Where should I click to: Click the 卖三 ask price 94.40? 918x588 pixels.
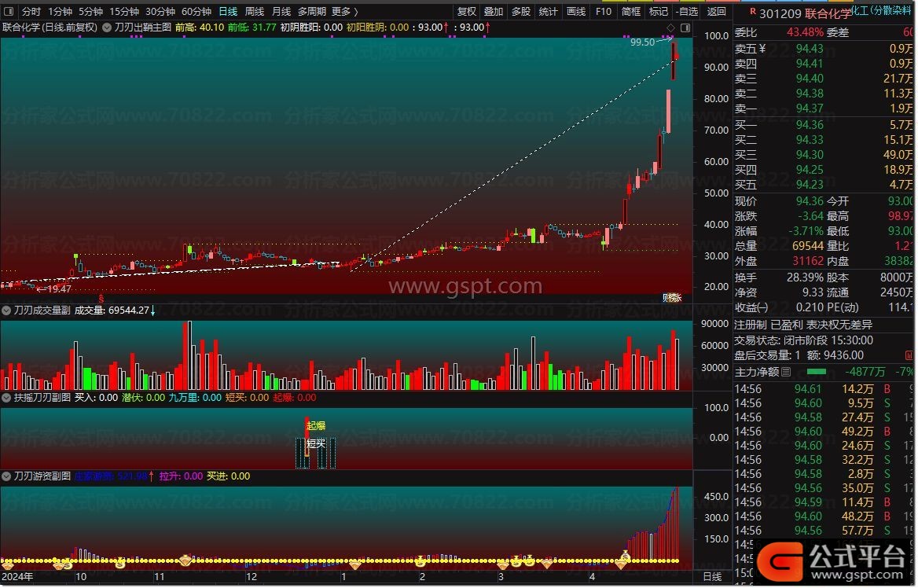(x=809, y=79)
